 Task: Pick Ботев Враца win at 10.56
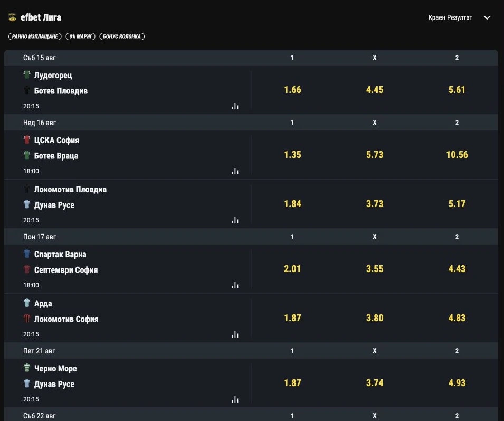tap(457, 155)
